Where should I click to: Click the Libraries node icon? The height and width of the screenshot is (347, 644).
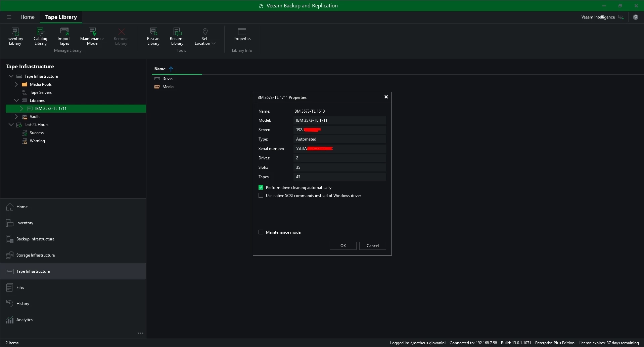pyautogui.click(x=25, y=101)
